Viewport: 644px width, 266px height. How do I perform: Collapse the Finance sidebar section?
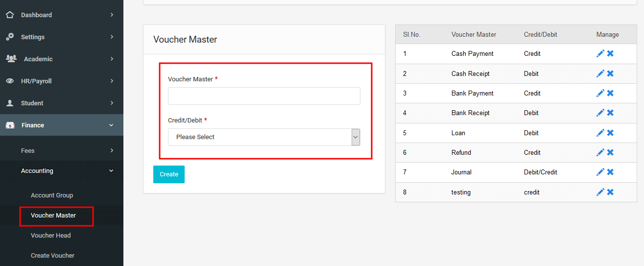pos(62,125)
